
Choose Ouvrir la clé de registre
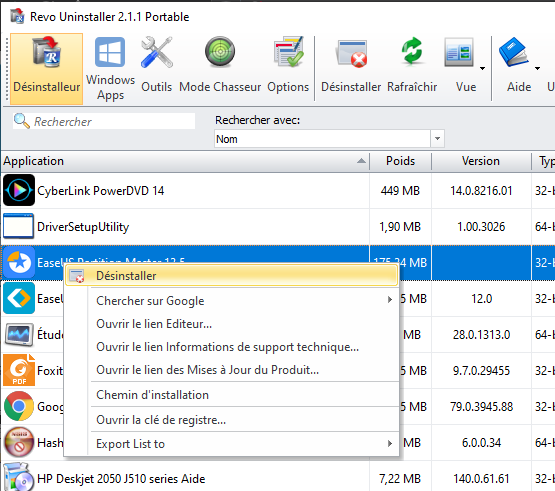[x=232, y=419]
